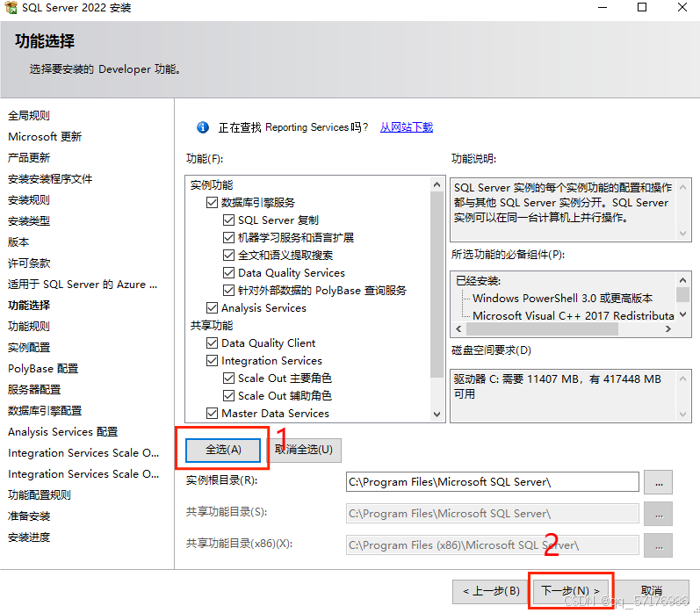Image resolution: width=700 pixels, height=613 pixels.
Task: Click Microsoft 更新 step in sidebar
Action: 45,137
